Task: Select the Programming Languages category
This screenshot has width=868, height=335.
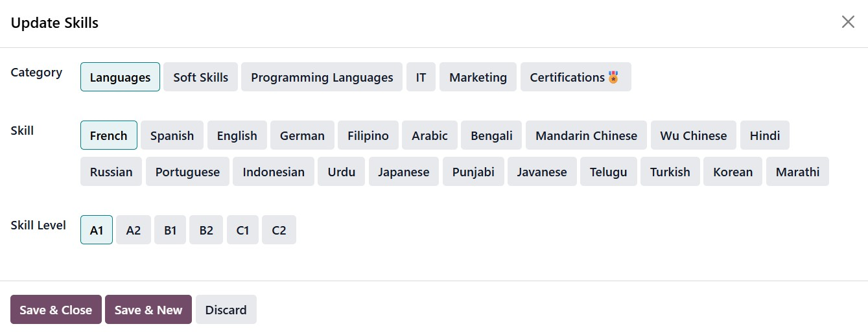Action: click(x=322, y=77)
